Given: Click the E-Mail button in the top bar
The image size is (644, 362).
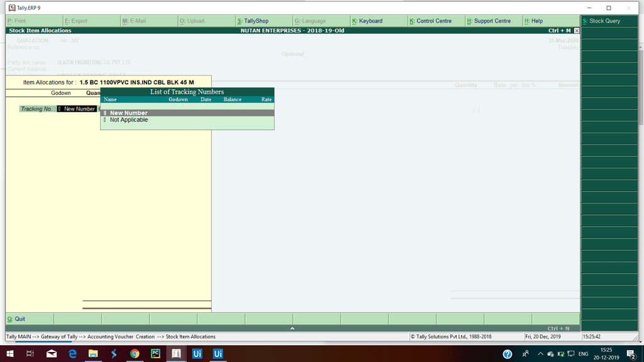Looking at the screenshot, I should coord(150,21).
